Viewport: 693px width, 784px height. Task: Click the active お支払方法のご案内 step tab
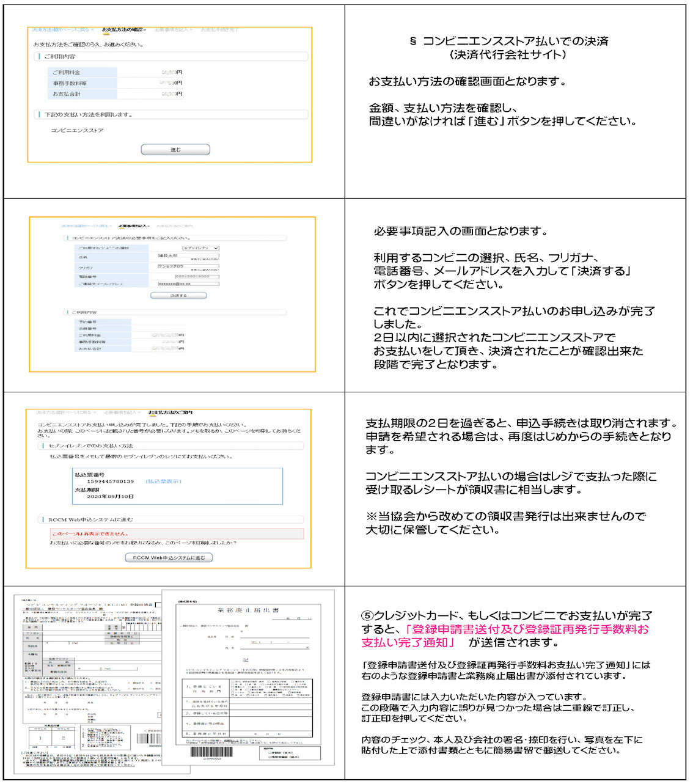170,412
